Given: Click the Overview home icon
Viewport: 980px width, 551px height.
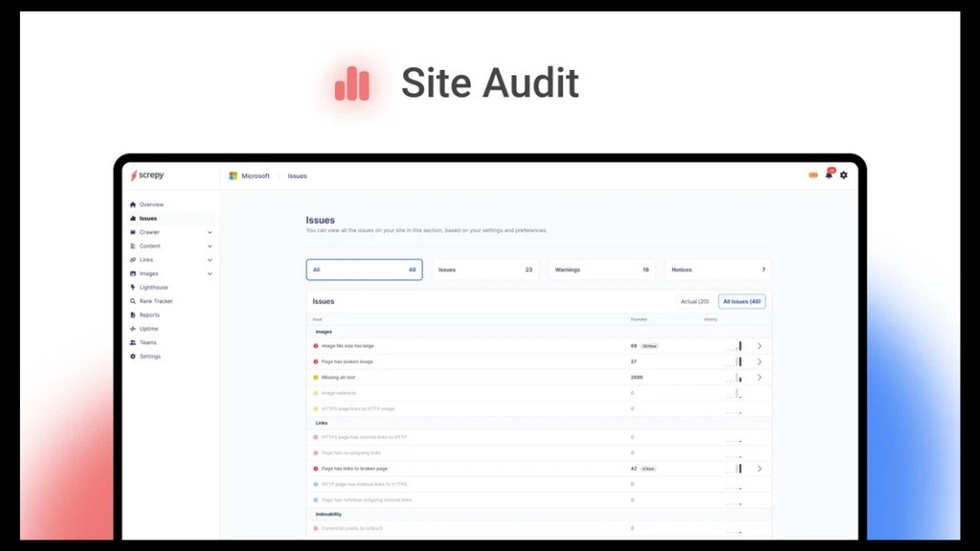Looking at the screenshot, I should click(131, 204).
